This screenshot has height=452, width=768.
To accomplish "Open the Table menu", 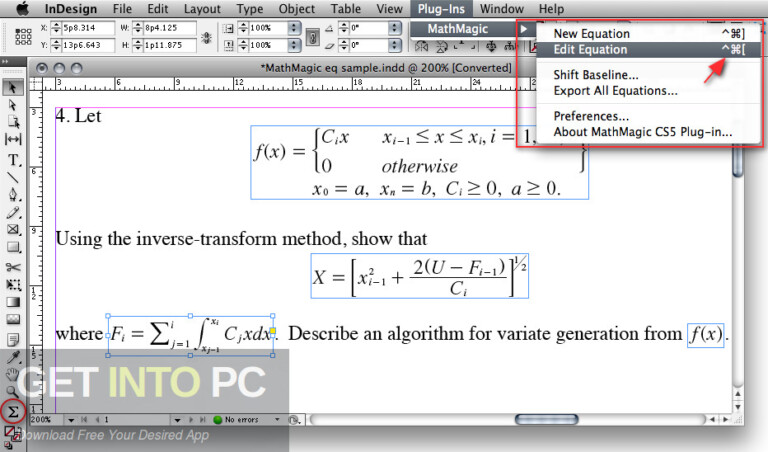I will 345,9.
